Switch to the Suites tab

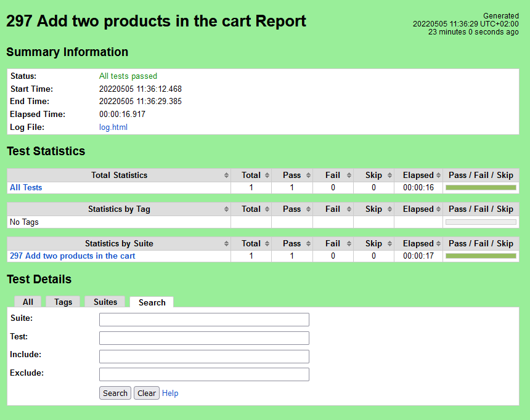105,302
